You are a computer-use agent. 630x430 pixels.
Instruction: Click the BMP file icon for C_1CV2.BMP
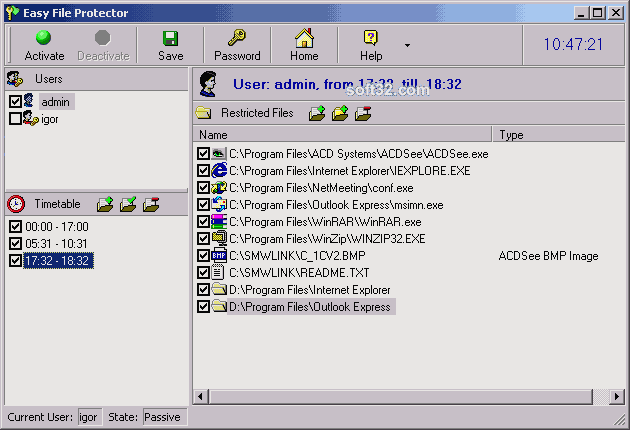[x=219, y=256]
